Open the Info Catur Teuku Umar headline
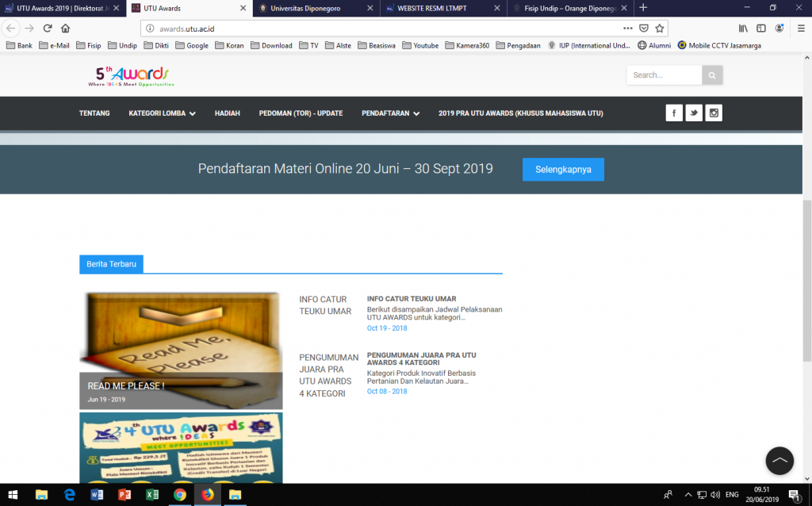The height and width of the screenshot is (506, 812). click(x=411, y=299)
